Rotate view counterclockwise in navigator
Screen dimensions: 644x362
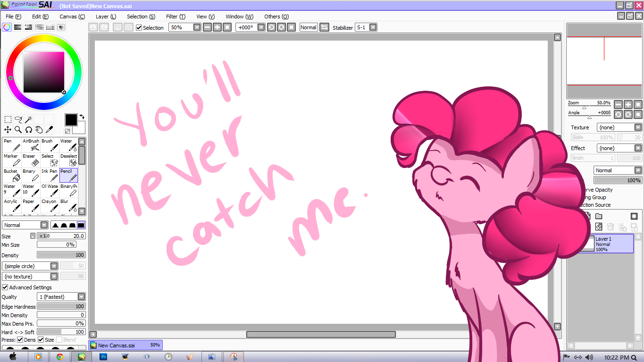click(x=618, y=114)
